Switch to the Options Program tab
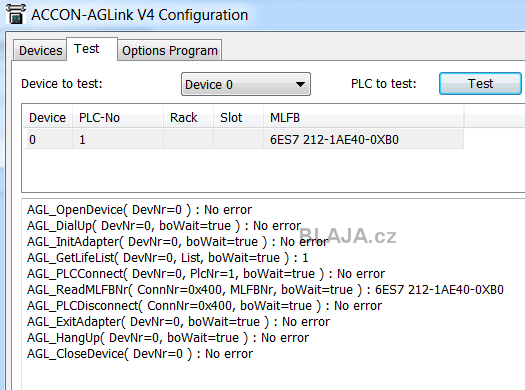 [170, 51]
